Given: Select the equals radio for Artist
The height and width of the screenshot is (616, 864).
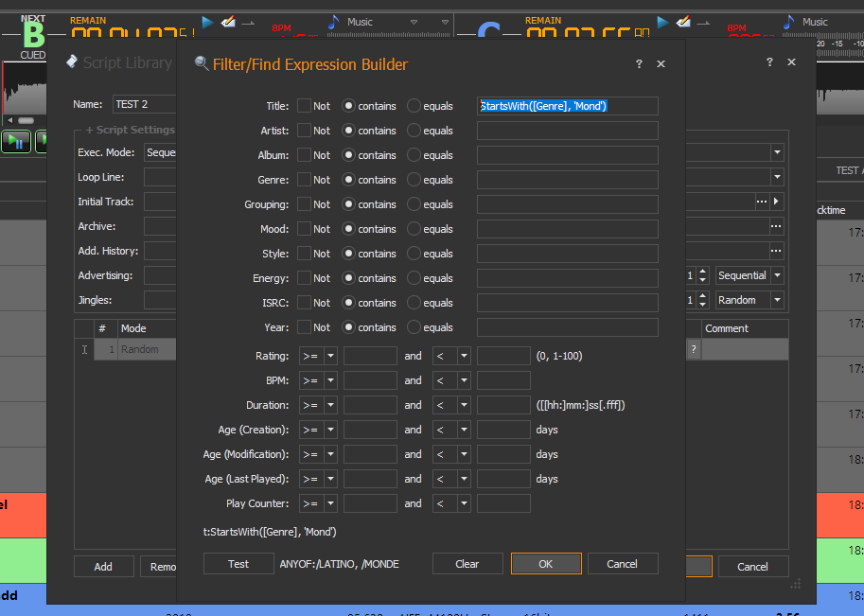Looking at the screenshot, I should tap(414, 131).
